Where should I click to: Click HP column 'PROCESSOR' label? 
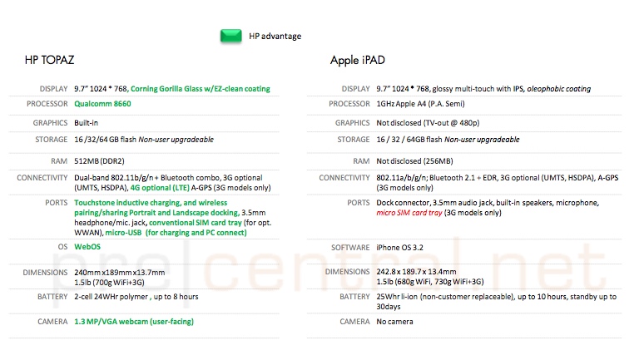pos(47,104)
